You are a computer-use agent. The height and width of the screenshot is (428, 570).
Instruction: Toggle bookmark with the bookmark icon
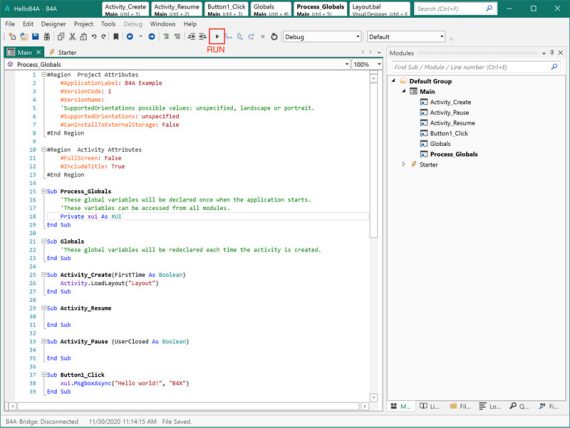pyautogui.click(x=116, y=36)
